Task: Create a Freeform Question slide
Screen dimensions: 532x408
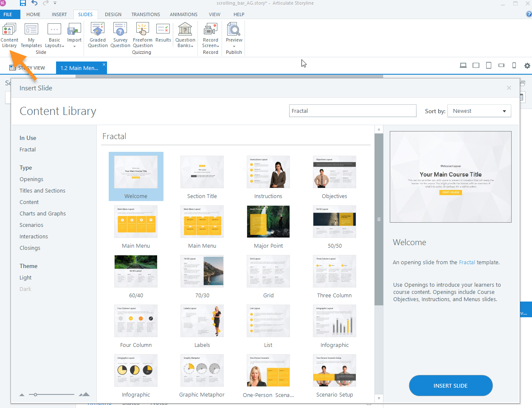Action: coord(142,35)
